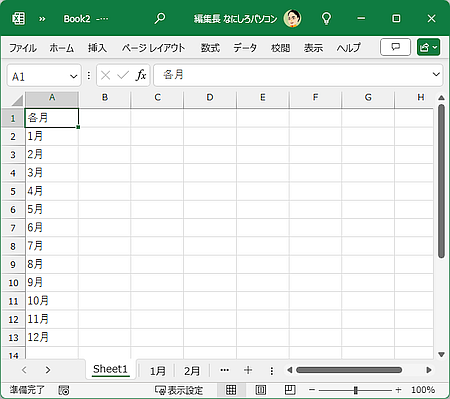Screen dimensions: 450x399
Task: Open the search magnifier in title bar
Action: tap(160, 18)
